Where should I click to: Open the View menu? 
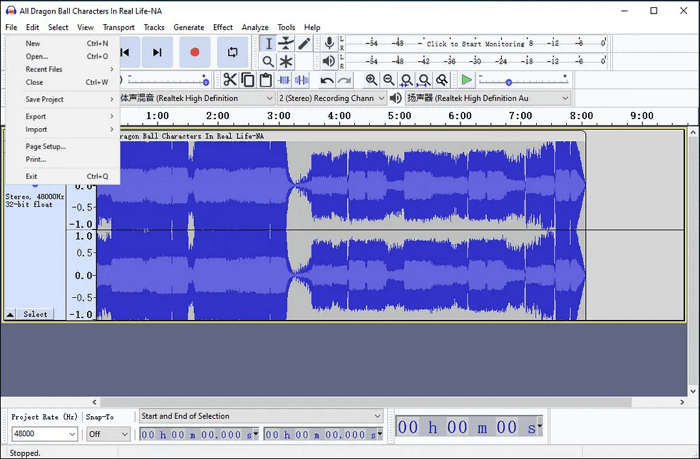(85, 27)
